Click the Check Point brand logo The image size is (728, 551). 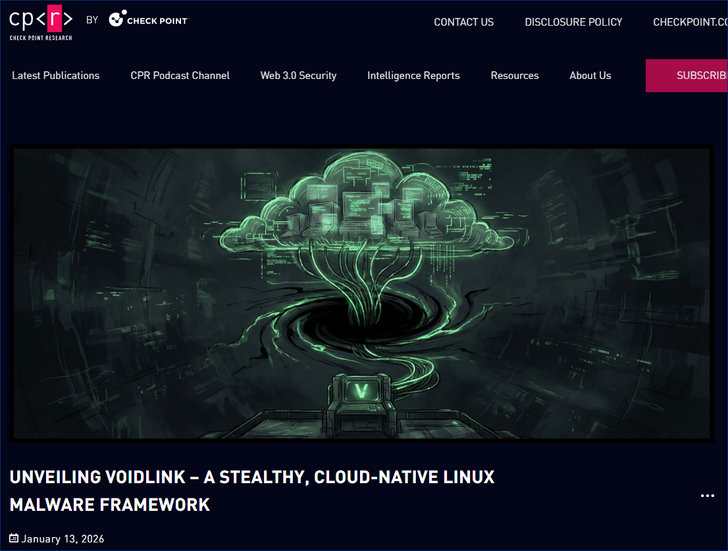148,19
